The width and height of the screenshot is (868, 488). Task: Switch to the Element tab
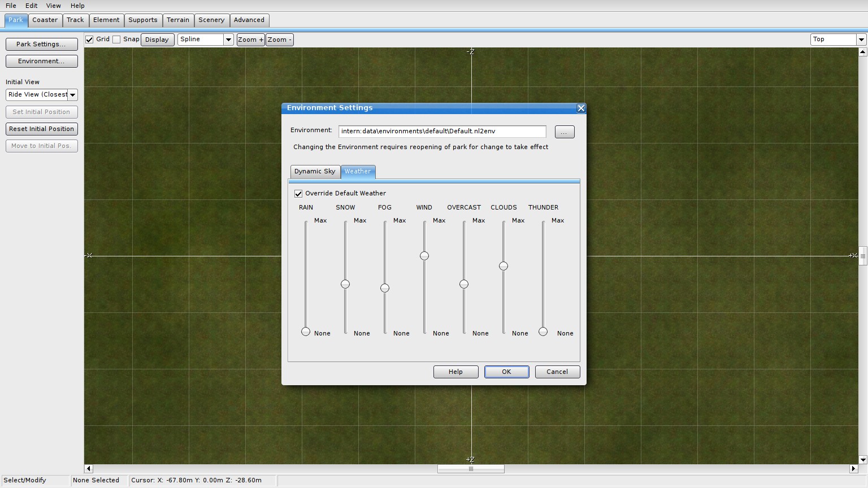click(106, 20)
